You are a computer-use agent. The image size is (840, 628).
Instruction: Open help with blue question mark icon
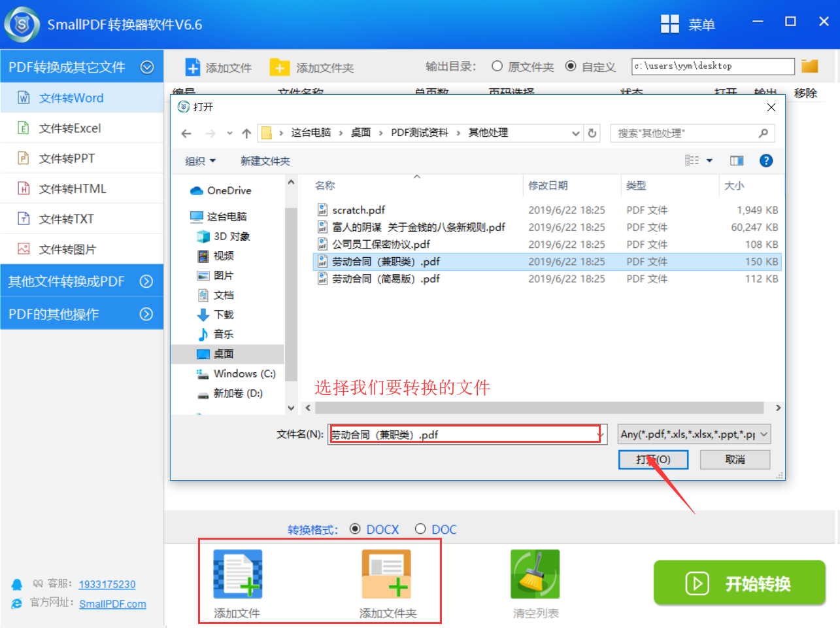[766, 161]
